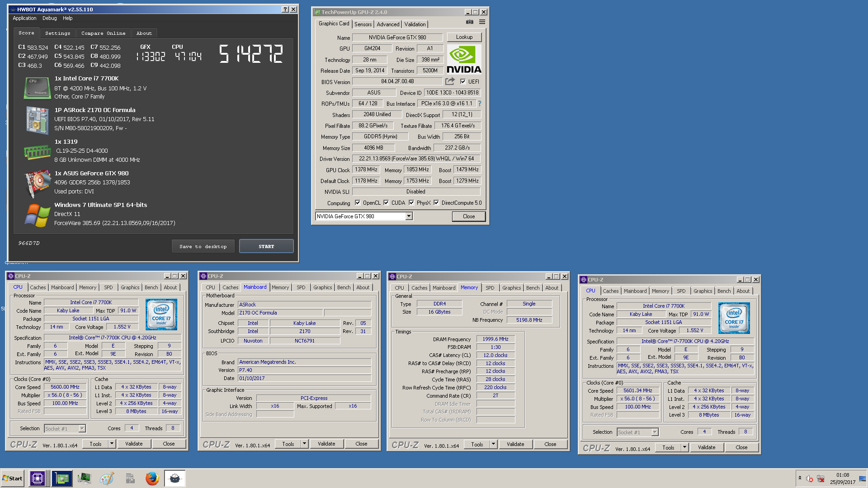Open the Debug menu in Aquamark
The width and height of the screenshot is (868, 488).
point(50,19)
